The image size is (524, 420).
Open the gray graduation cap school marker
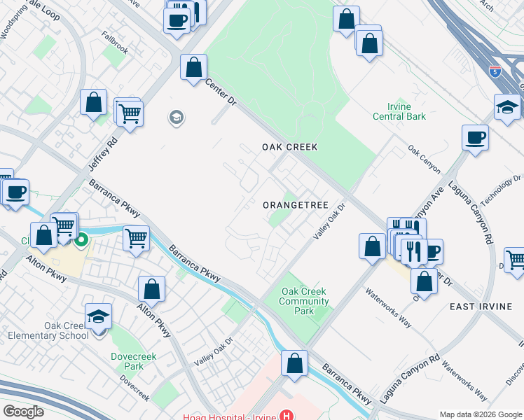coord(177,118)
